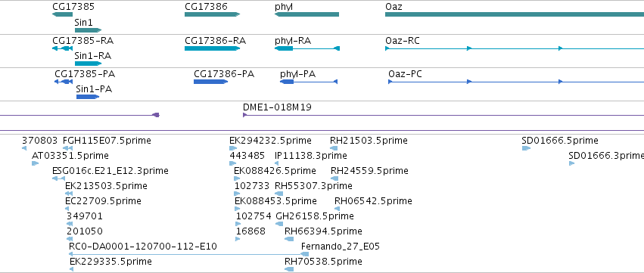
Task: Click the Sin1 gene arrow glyph
Action: [88, 30]
